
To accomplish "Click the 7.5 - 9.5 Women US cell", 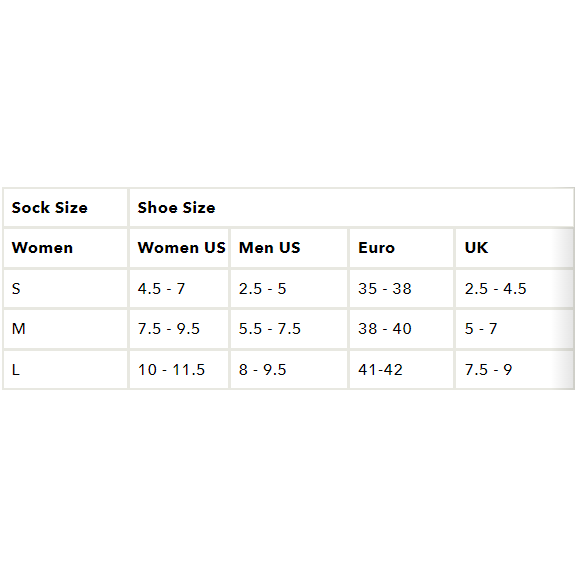I will pyautogui.click(x=179, y=329).
